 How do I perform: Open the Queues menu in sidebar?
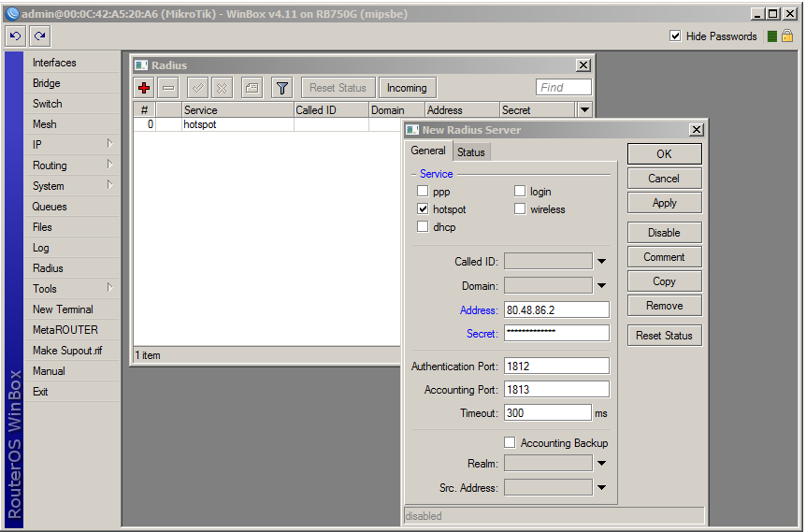(50, 207)
